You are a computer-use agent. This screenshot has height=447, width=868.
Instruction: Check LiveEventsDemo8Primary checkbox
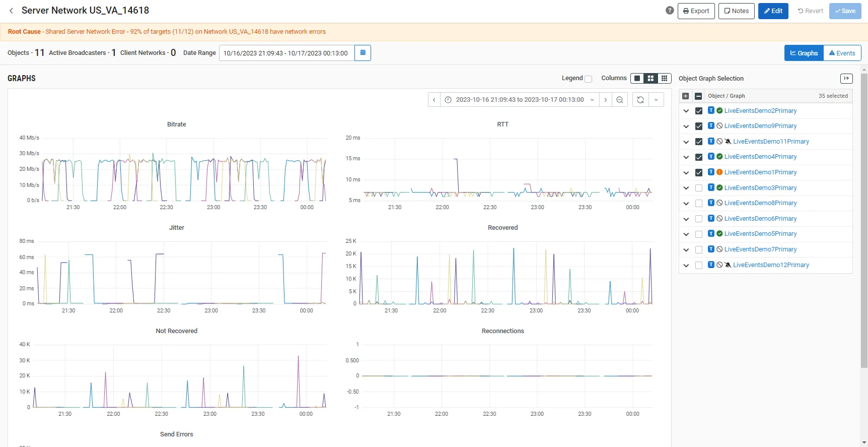point(699,203)
